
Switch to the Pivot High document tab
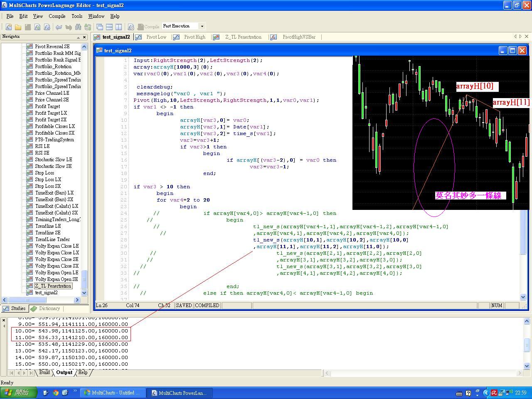coord(190,37)
